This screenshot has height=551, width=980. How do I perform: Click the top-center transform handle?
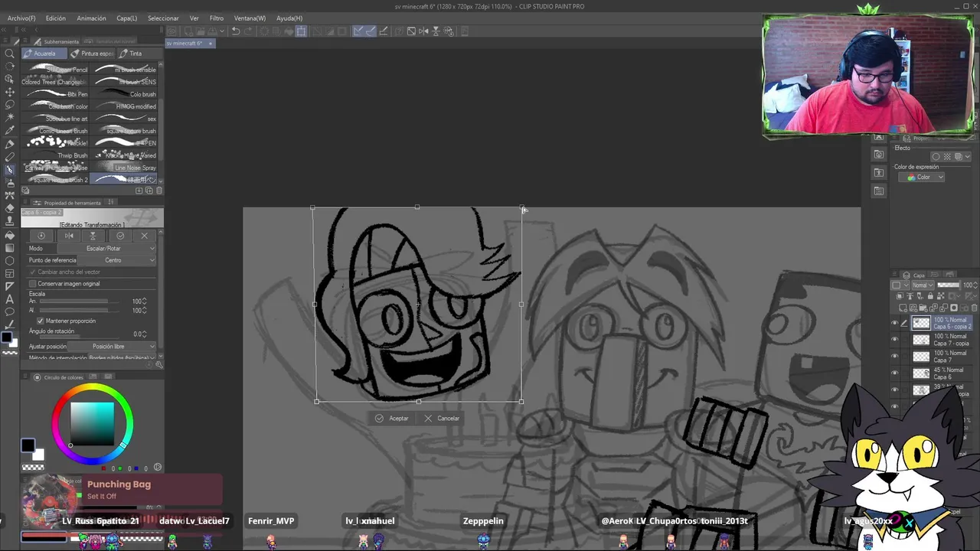[x=416, y=207]
